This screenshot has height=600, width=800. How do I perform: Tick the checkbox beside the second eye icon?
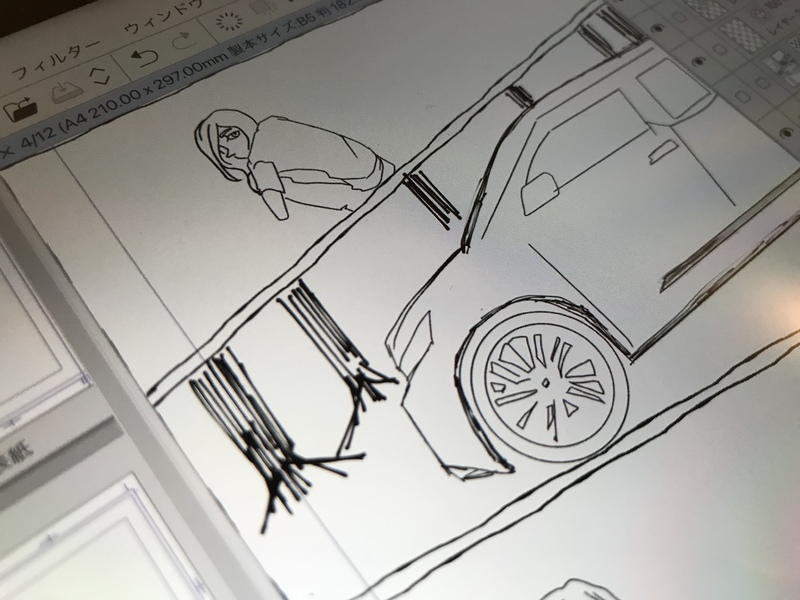719,49
